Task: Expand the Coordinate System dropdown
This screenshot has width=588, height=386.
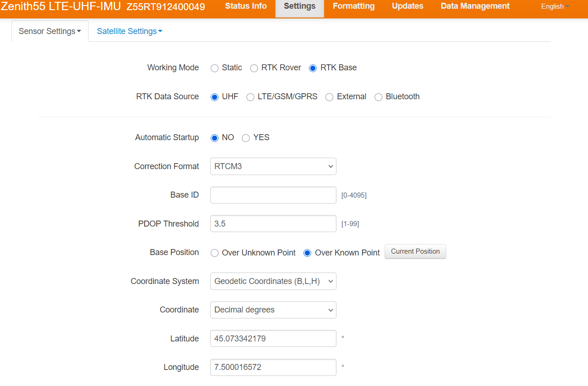Action: pos(273,281)
